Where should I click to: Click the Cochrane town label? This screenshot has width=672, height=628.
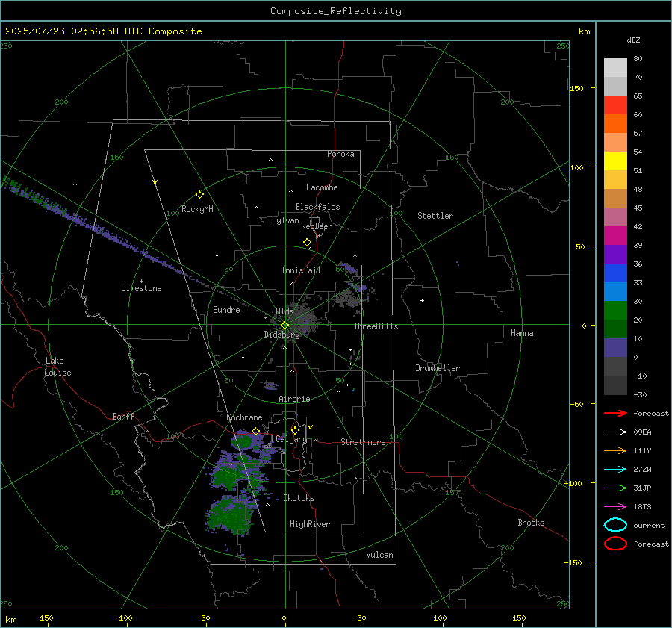(244, 417)
